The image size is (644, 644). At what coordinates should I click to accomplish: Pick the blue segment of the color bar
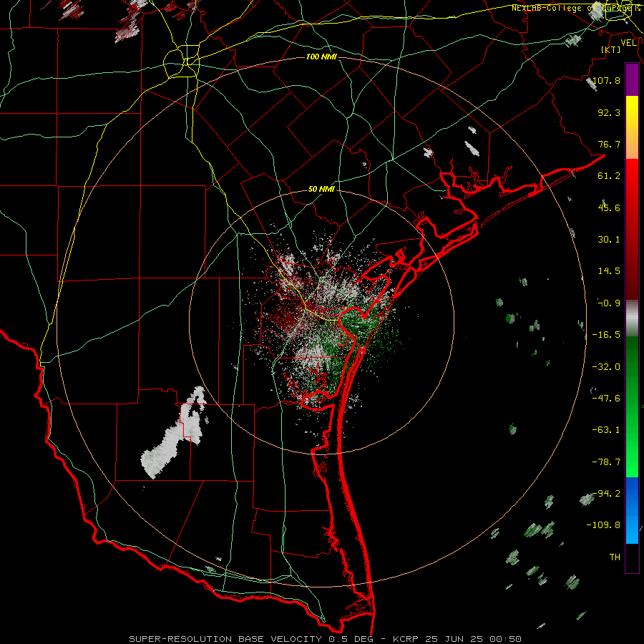click(x=632, y=510)
